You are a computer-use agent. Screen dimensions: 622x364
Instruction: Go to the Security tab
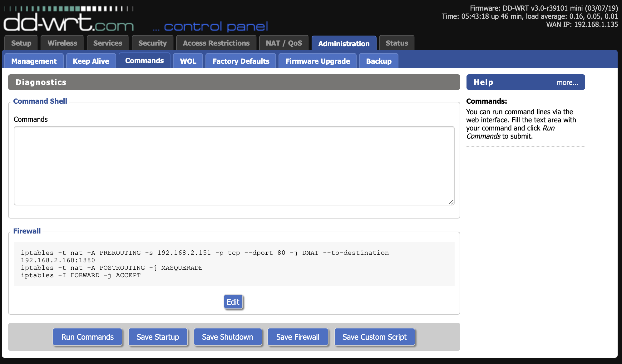click(x=152, y=43)
